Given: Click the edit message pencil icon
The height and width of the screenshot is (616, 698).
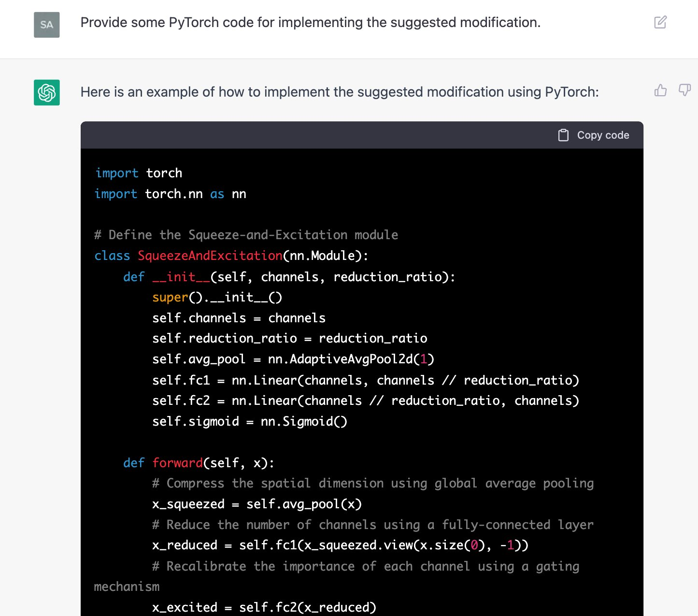Looking at the screenshot, I should coord(660,22).
